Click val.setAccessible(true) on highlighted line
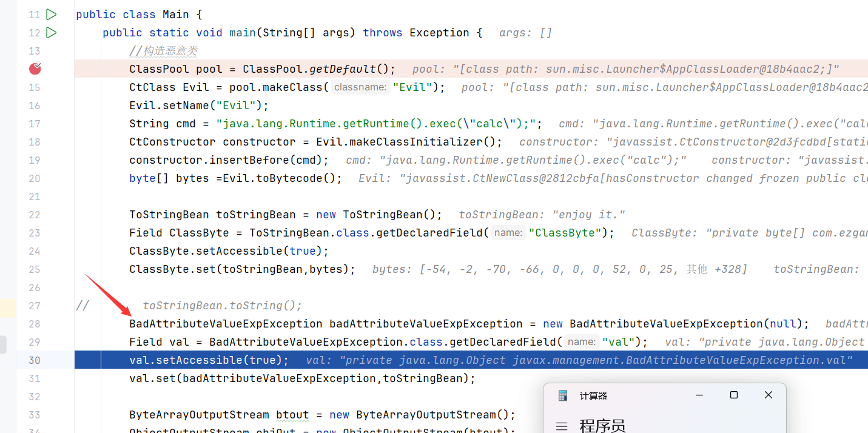 click(209, 360)
